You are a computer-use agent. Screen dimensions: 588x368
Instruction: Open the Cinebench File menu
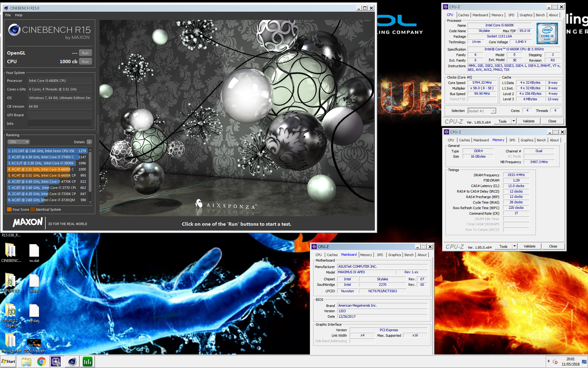click(x=8, y=15)
